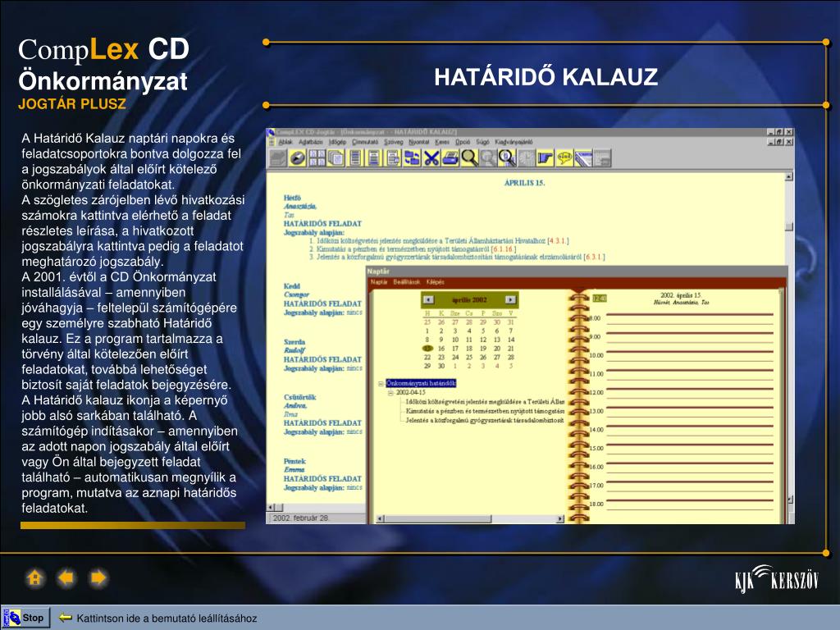Click the scissors cut icon
Image resolution: width=840 pixels, height=630 pixels.
(431, 158)
